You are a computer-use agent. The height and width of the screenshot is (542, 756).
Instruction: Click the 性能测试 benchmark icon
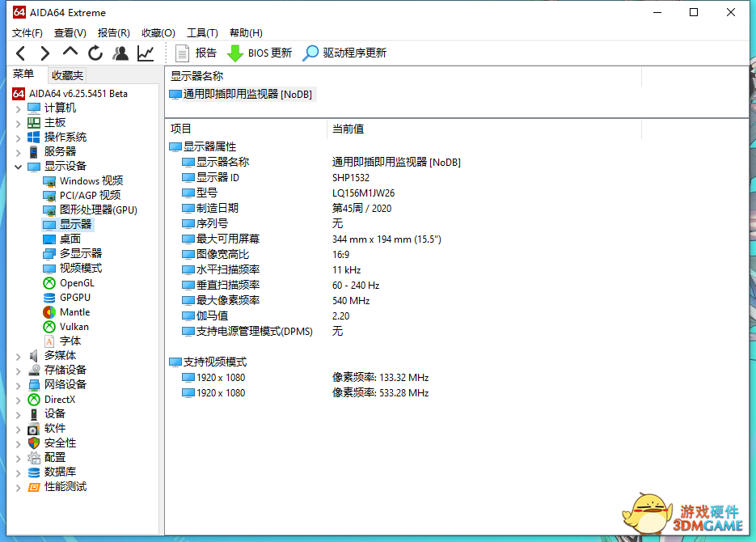(34, 488)
